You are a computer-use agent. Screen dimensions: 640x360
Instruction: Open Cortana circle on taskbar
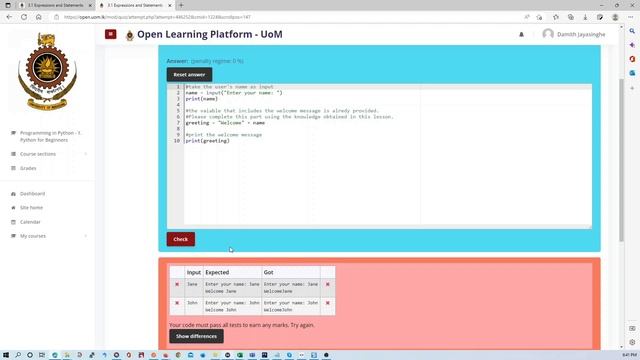pos(30,355)
